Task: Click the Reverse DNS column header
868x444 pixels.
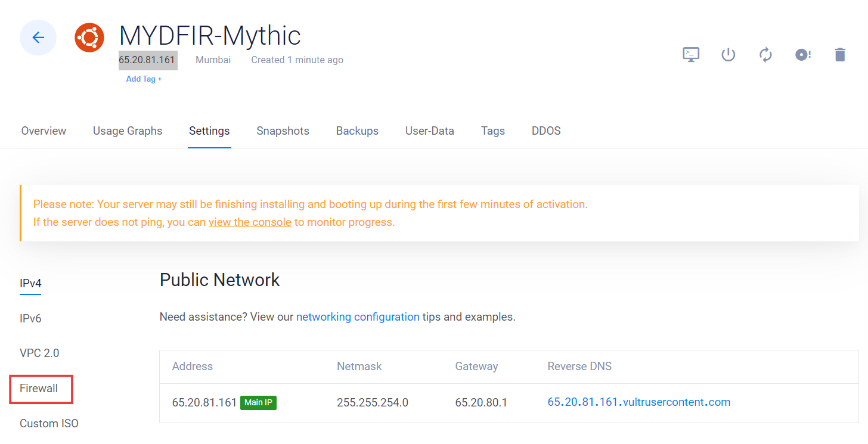Action: [x=579, y=367]
